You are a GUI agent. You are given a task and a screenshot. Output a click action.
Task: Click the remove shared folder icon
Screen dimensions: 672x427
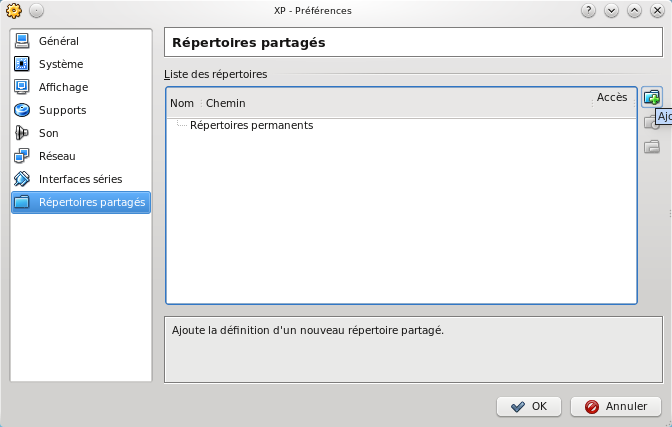[652, 147]
